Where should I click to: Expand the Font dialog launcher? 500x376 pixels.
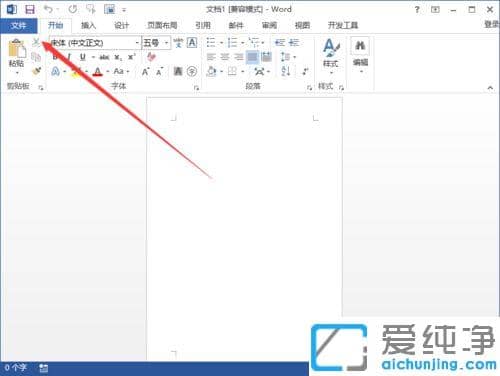[196, 88]
